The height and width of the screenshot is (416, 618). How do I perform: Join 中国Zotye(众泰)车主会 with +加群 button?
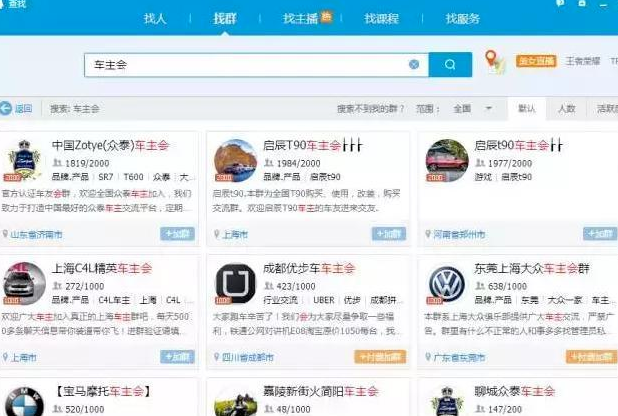pyautogui.click(x=177, y=234)
